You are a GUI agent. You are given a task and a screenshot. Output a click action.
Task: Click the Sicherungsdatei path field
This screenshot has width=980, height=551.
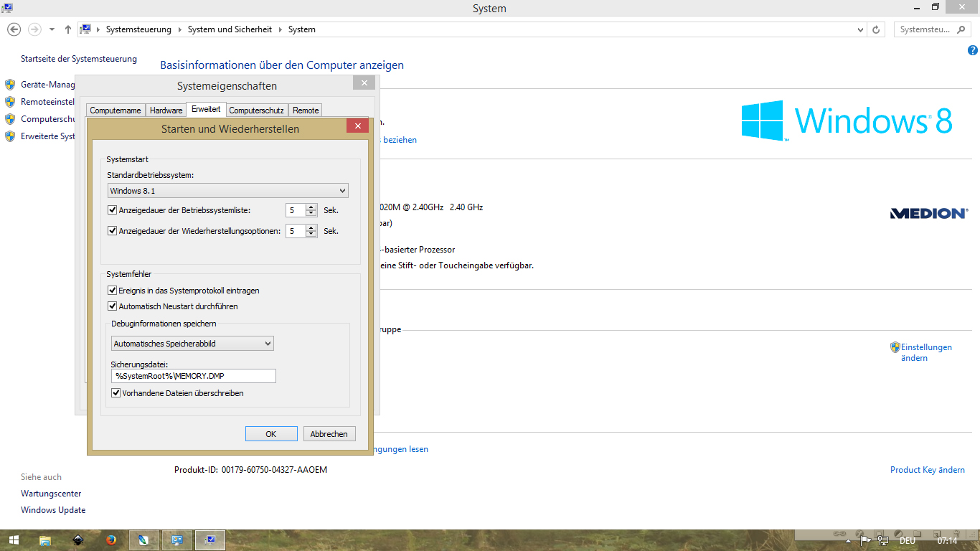(x=194, y=376)
